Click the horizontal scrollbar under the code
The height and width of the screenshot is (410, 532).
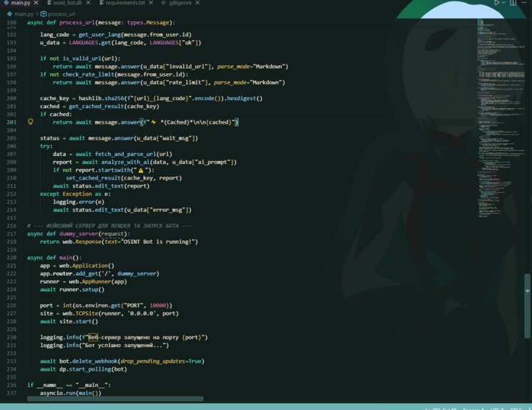pyautogui.click(x=115, y=399)
